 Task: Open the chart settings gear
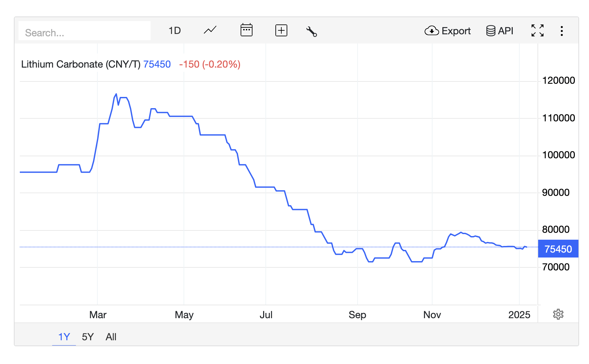click(559, 315)
